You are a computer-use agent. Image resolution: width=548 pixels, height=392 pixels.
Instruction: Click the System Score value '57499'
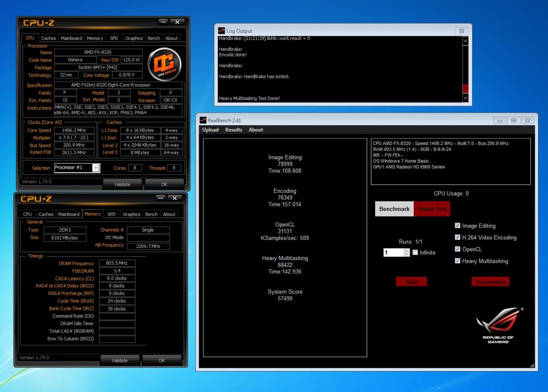click(x=285, y=299)
